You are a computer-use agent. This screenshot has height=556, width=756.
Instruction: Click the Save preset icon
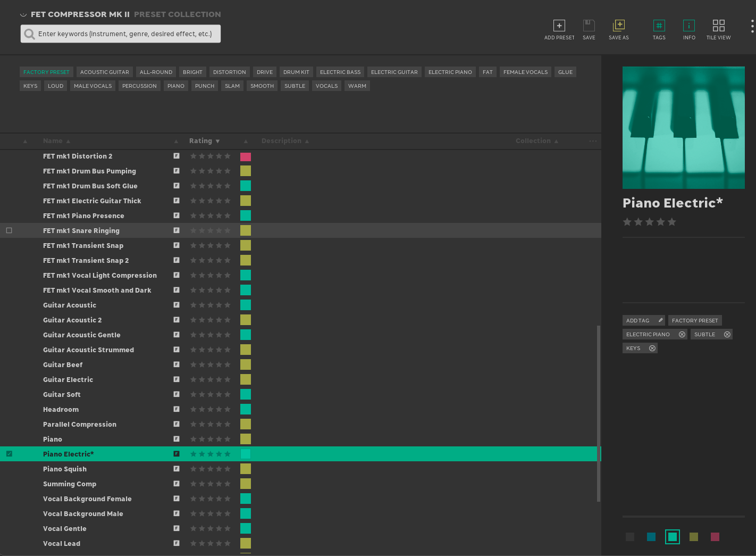(x=589, y=26)
